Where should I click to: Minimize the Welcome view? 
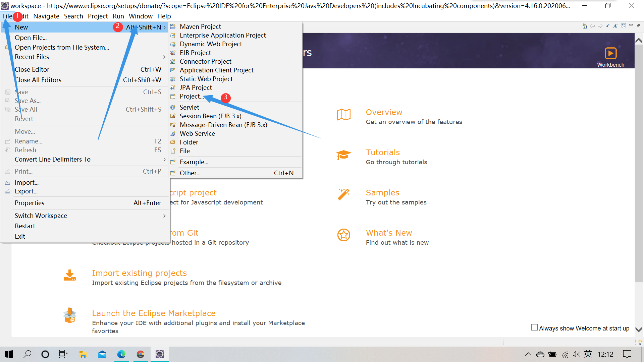pyautogui.click(x=631, y=25)
